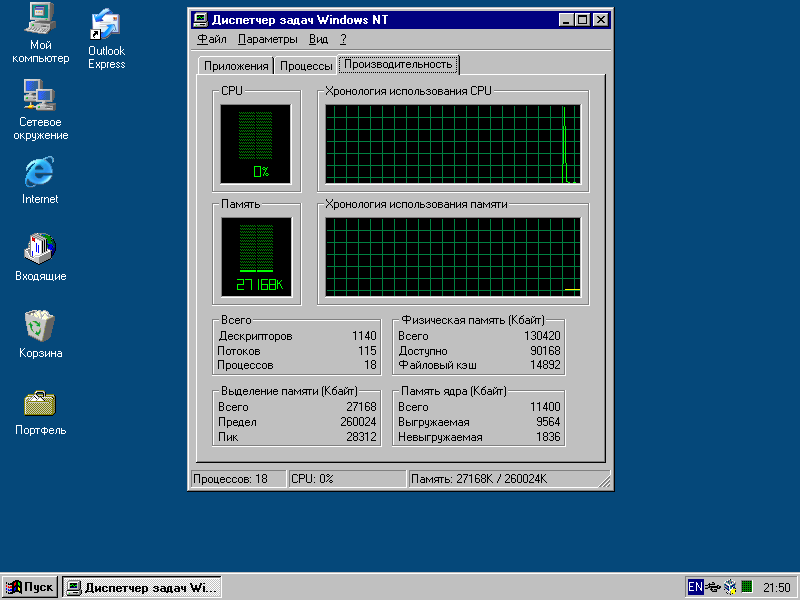Open the Файл menu
The image size is (800, 600).
point(212,39)
